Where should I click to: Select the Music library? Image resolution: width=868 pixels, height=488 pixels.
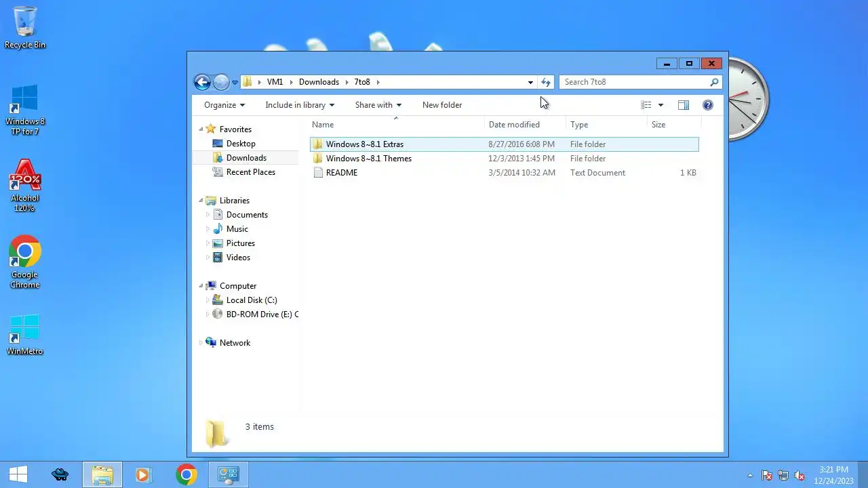click(x=237, y=229)
